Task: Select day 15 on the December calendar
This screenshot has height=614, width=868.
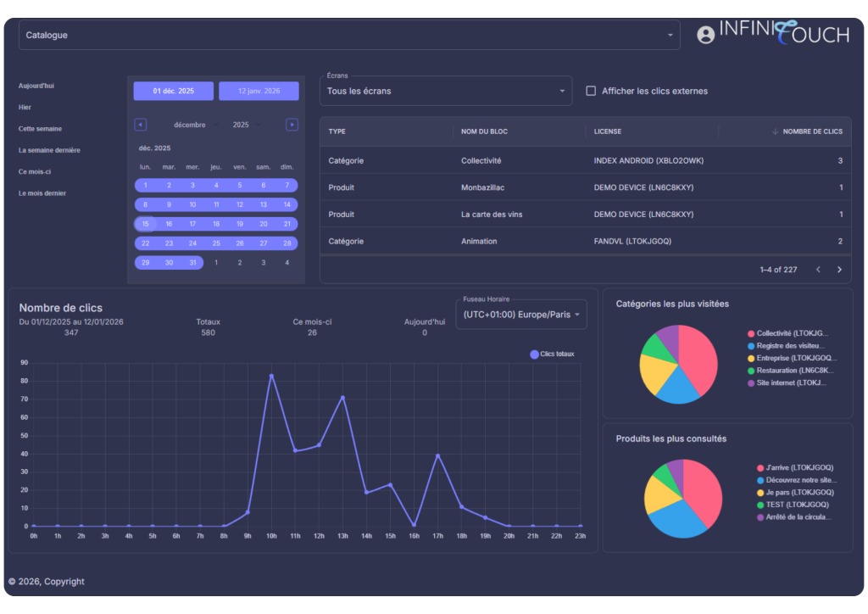Action: click(145, 224)
